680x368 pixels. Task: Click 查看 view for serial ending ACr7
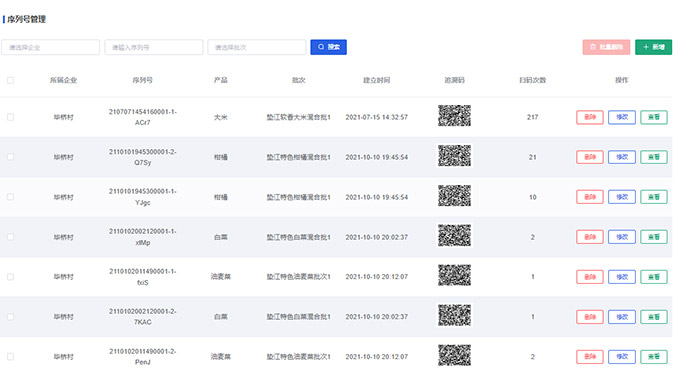click(654, 117)
